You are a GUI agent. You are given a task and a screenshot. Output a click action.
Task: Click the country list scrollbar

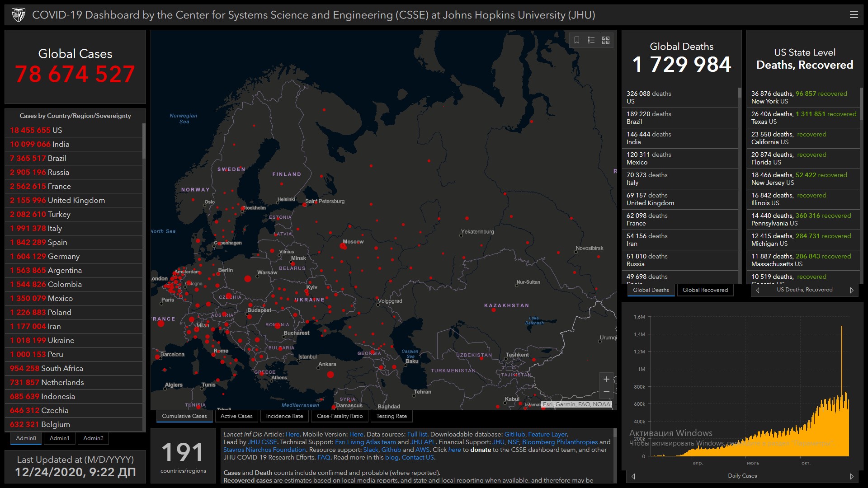tap(144, 141)
